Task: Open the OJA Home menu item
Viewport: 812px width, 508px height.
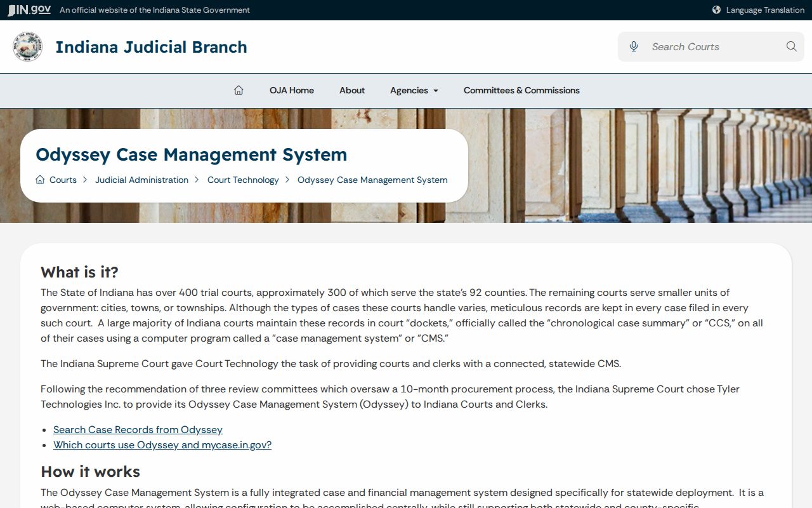Action: 292,90
